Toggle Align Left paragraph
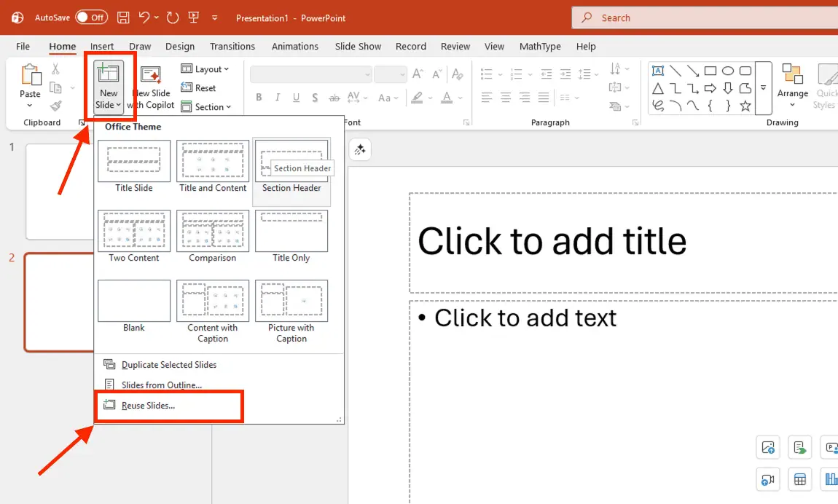 click(x=486, y=97)
